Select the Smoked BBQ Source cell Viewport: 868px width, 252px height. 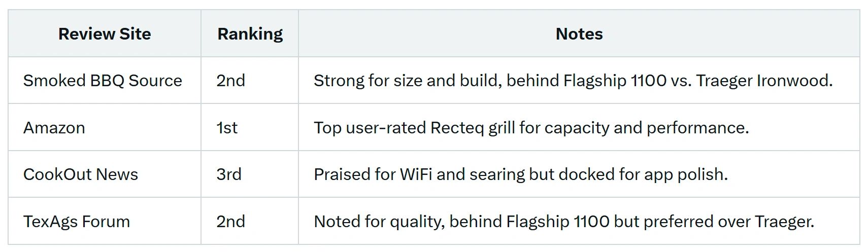103,81
